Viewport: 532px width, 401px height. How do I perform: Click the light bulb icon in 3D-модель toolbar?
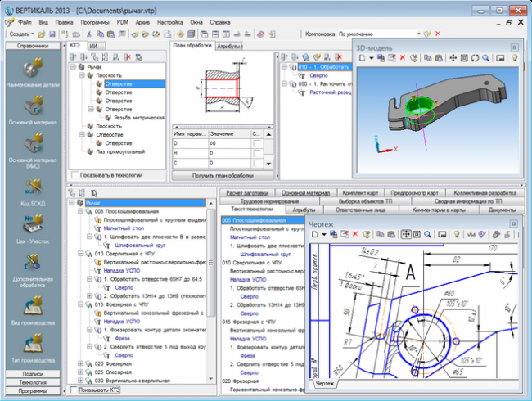pos(515,59)
